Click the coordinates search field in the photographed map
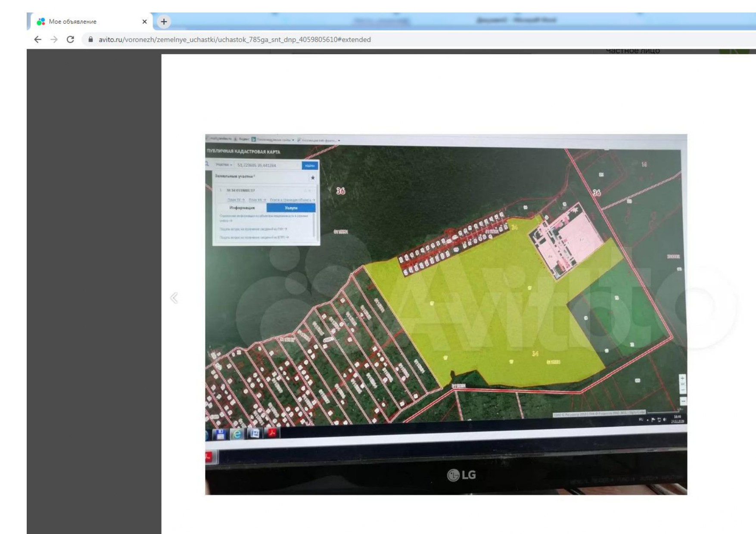Image resolution: width=756 pixels, height=534 pixels. coord(268,165)
